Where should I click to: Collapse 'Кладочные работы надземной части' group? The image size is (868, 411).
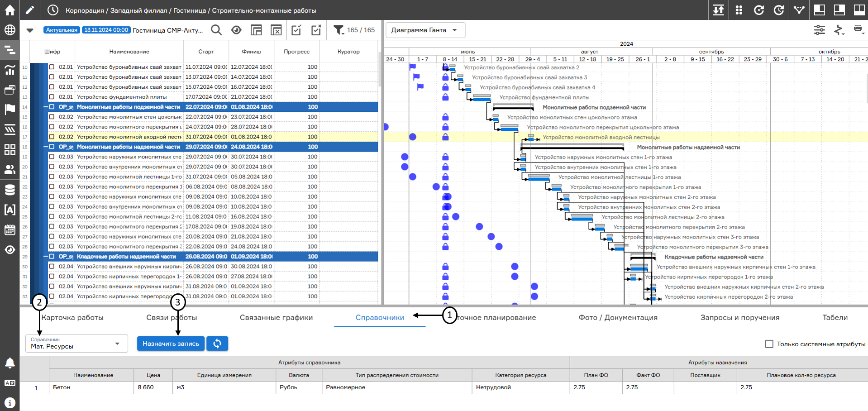click(46, 256)
